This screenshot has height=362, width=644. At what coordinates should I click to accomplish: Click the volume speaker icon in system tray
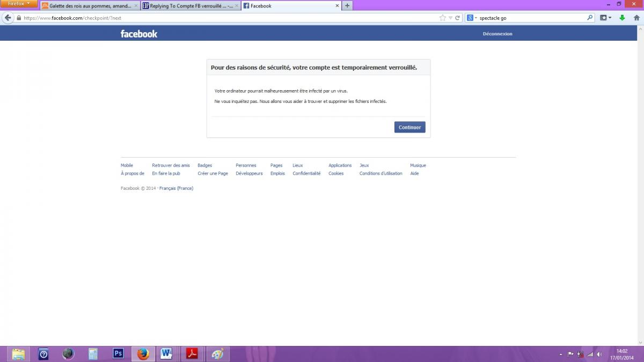pos(599,354)
